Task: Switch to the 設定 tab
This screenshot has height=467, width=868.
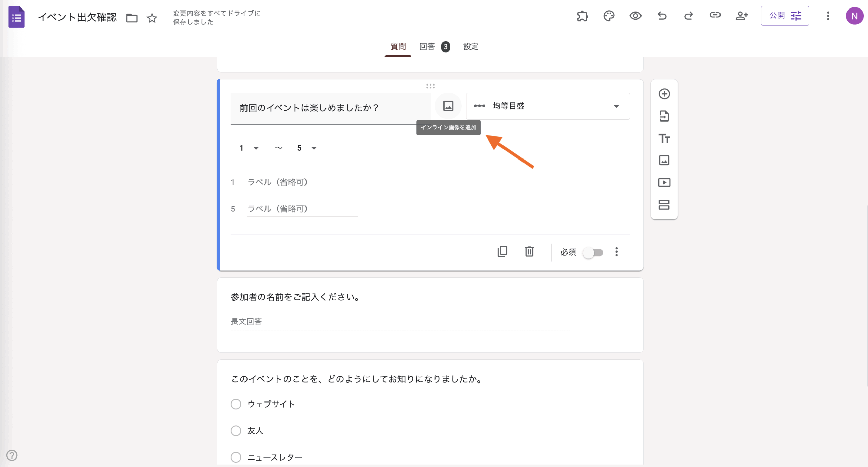Action: [x=471, y=46]
